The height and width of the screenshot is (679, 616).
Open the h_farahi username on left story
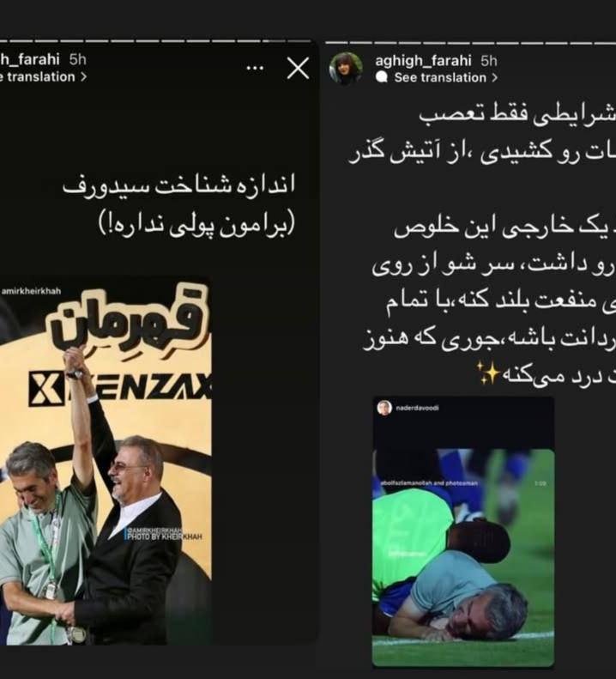tap(30, 59)
